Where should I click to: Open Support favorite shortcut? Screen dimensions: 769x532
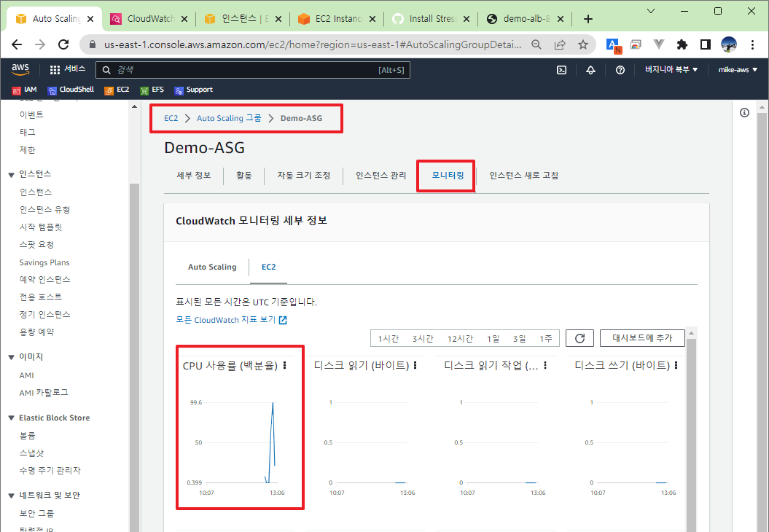pyautogui.click(x=194, y=90)
